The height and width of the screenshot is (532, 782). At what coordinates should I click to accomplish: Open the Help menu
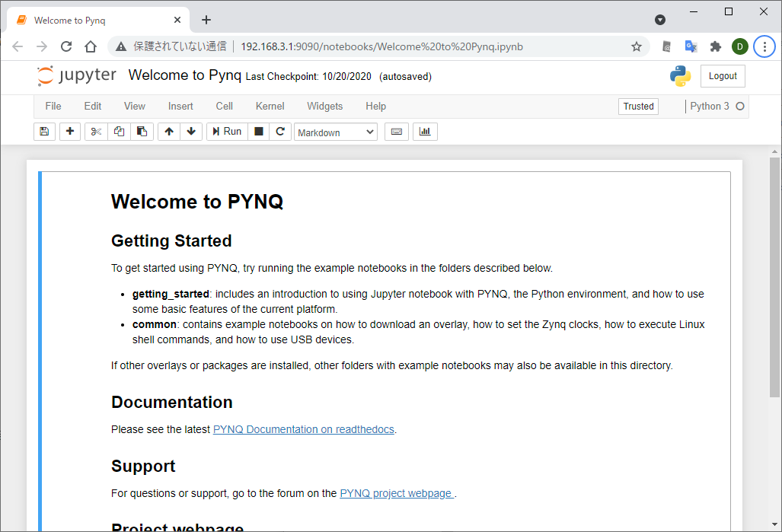pyautogui.click(x=375, y=107)
